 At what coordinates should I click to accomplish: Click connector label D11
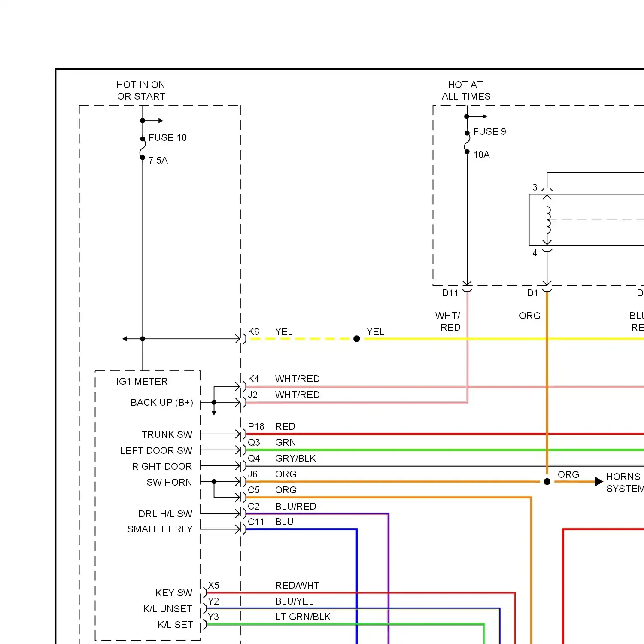click(450, 293)
